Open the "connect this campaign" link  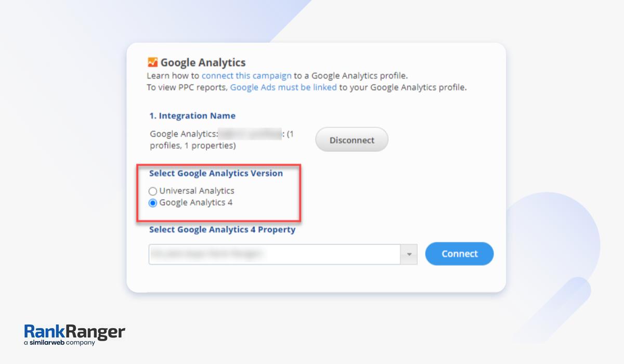pyautogui.click(x=246, y=76)
